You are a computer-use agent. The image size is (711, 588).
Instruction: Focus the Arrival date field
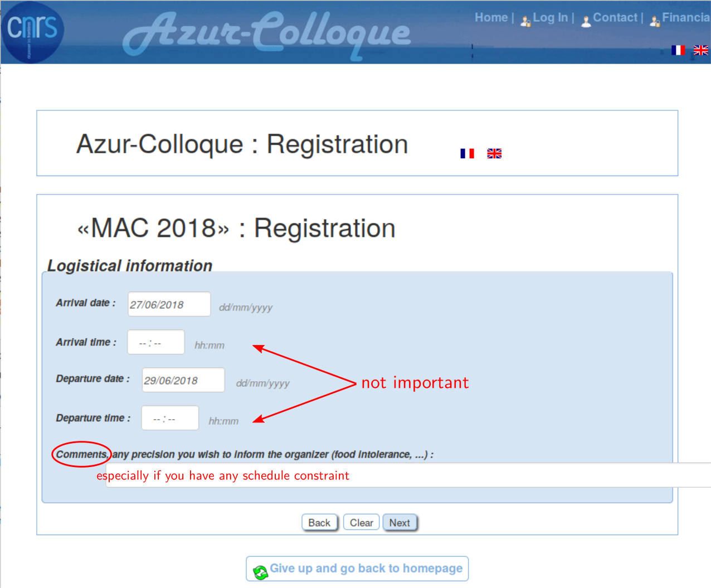pos(169,304)
